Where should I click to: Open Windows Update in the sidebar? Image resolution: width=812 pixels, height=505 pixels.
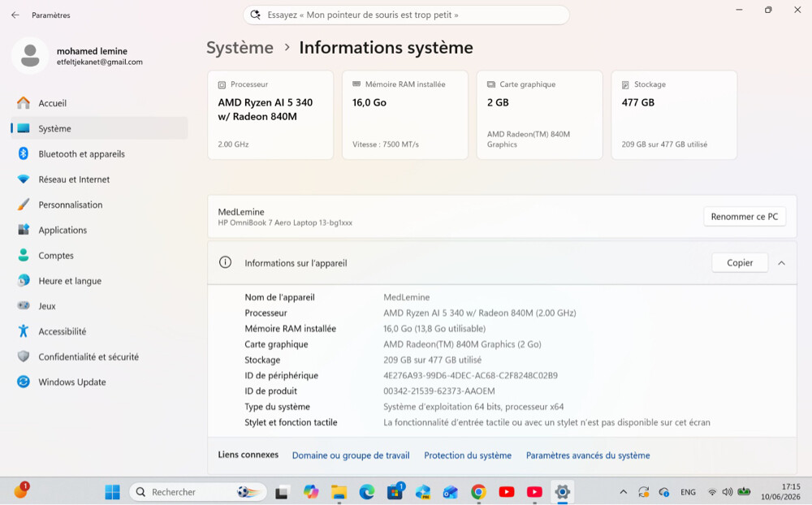(98, 382)
